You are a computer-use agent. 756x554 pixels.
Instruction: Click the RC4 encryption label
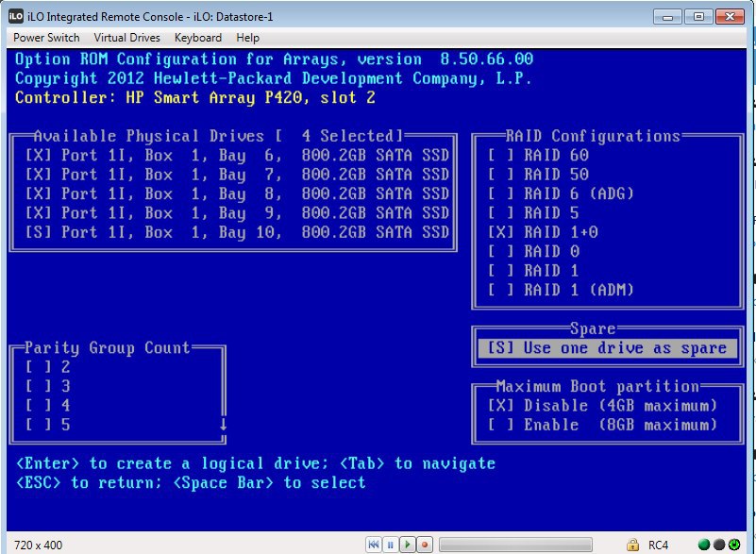pyautogui.click(x=658, y=545)
